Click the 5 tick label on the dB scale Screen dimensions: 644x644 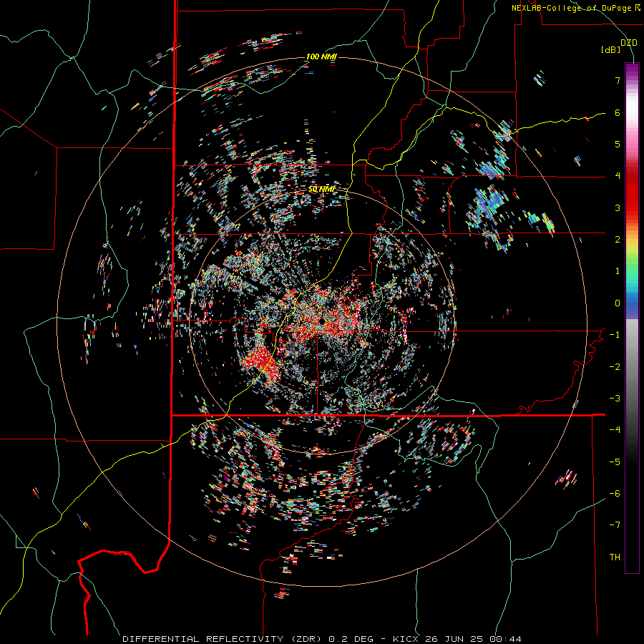coord(618,144)
